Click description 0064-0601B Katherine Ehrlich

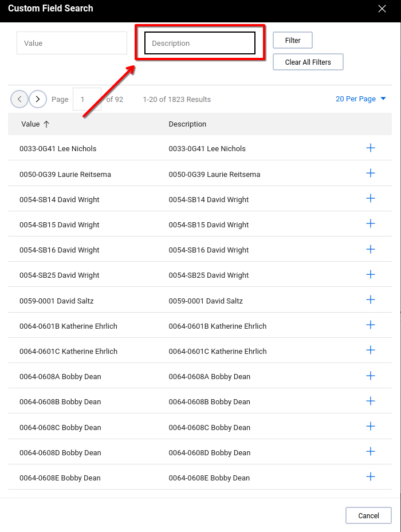tap(218, 326)
